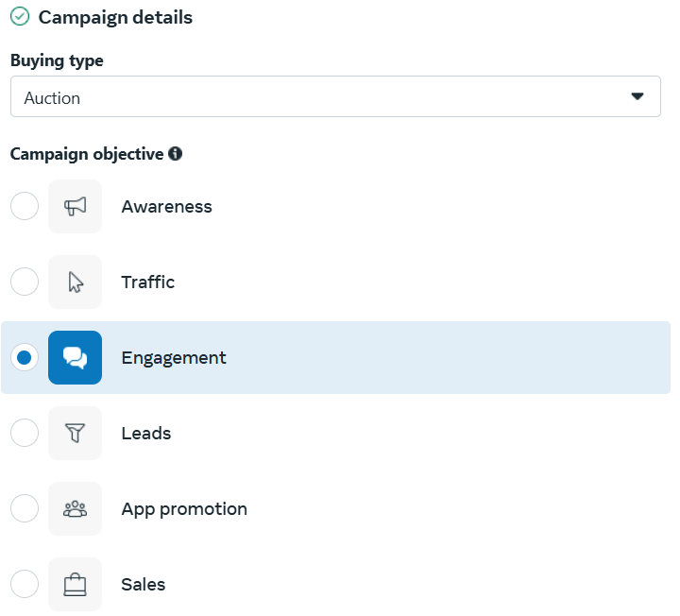Select the Traffic radio button
Viewport: 680px width, 616px height.
[x=25, y=282]
